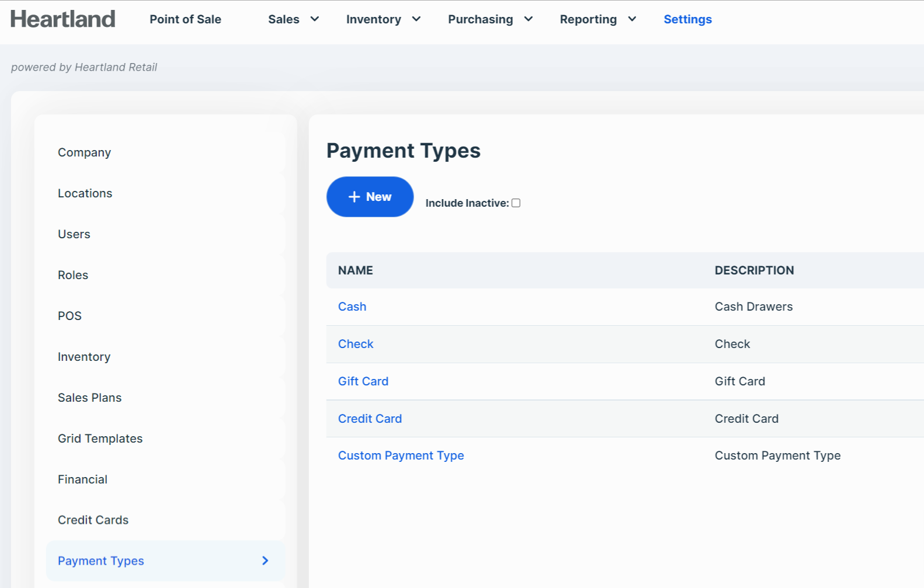Image resolution: width=924 pixels, height=588 pixels.
Task: Expand the Reporting dropdown chevron
Action: point(632,19)
